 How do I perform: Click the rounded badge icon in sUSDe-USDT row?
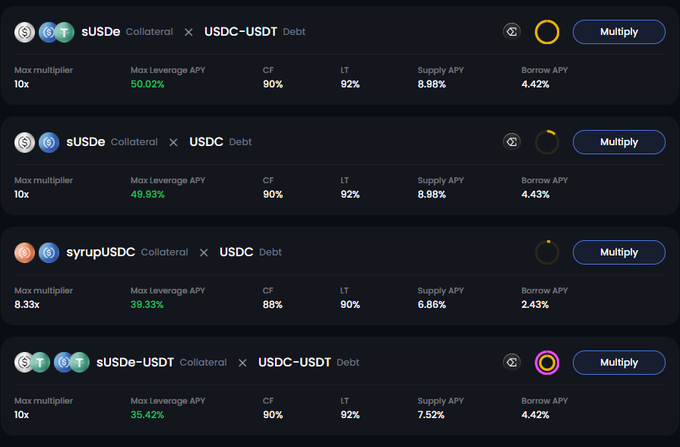tap(512, 362)
